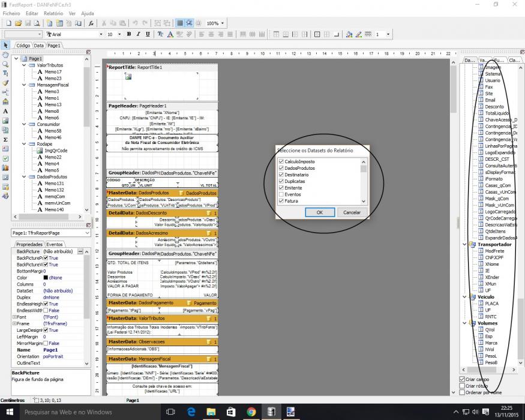Open Microsoft Edge from the taskbar
This screenshot has height=420, width=525.
click(x=191, y=412)
